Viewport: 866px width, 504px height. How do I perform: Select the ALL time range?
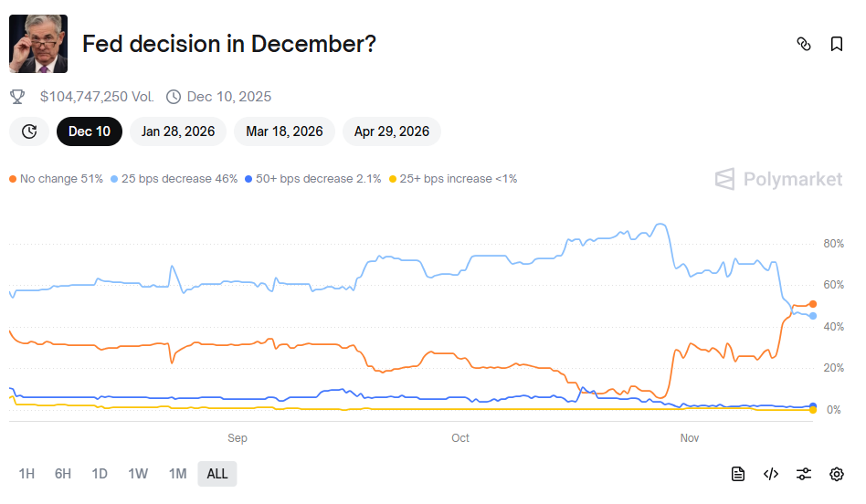point(217,474)
